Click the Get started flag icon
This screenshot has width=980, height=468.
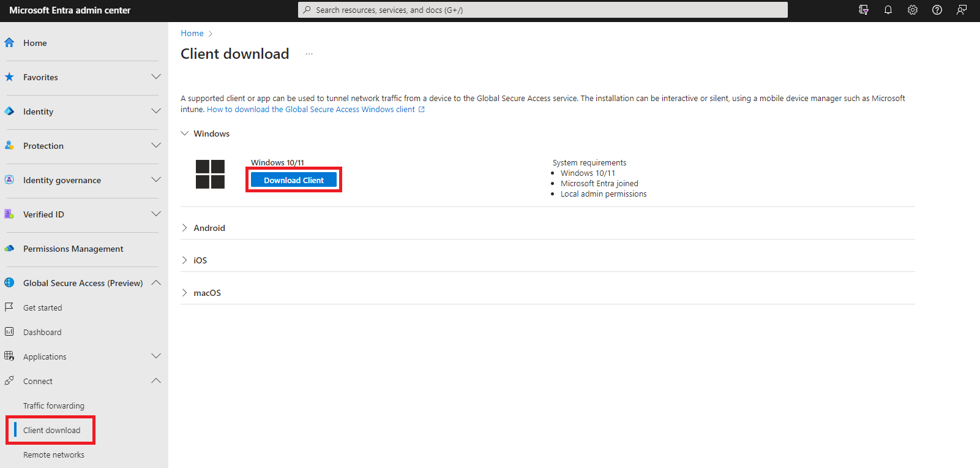click(9, 307)
